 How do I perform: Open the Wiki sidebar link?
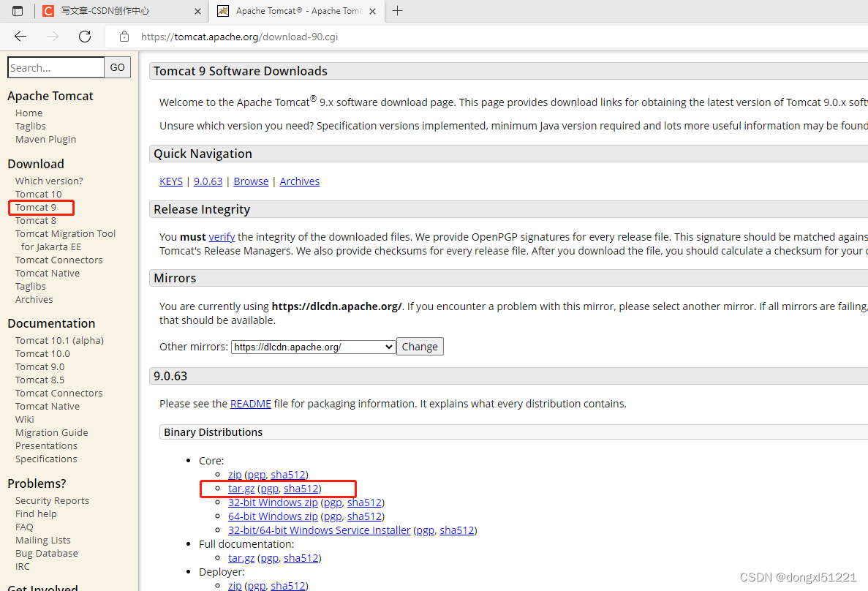click(x=25, y=419)
